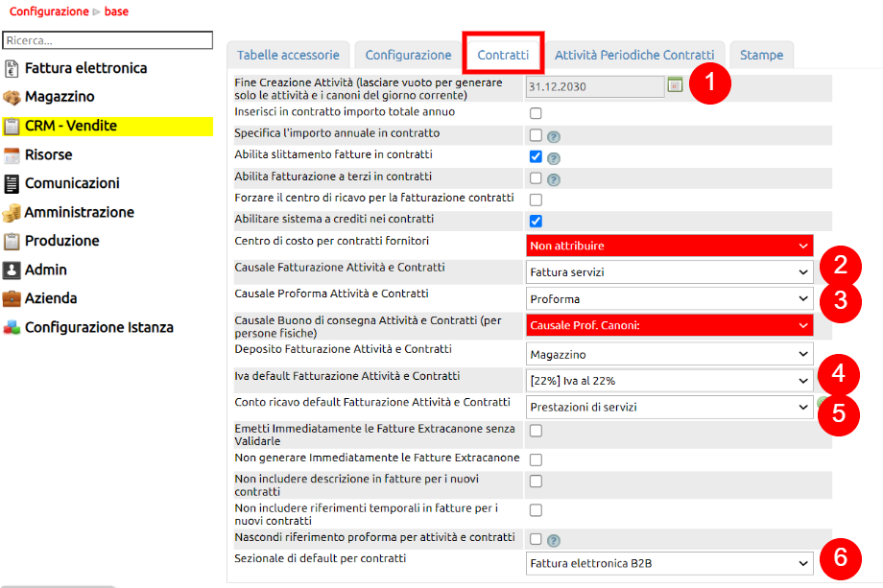The width and height of the screenshot is (883, 588).
Task: Click the Fine Creazione Attività date field
Action: click(x=595, y=86)
